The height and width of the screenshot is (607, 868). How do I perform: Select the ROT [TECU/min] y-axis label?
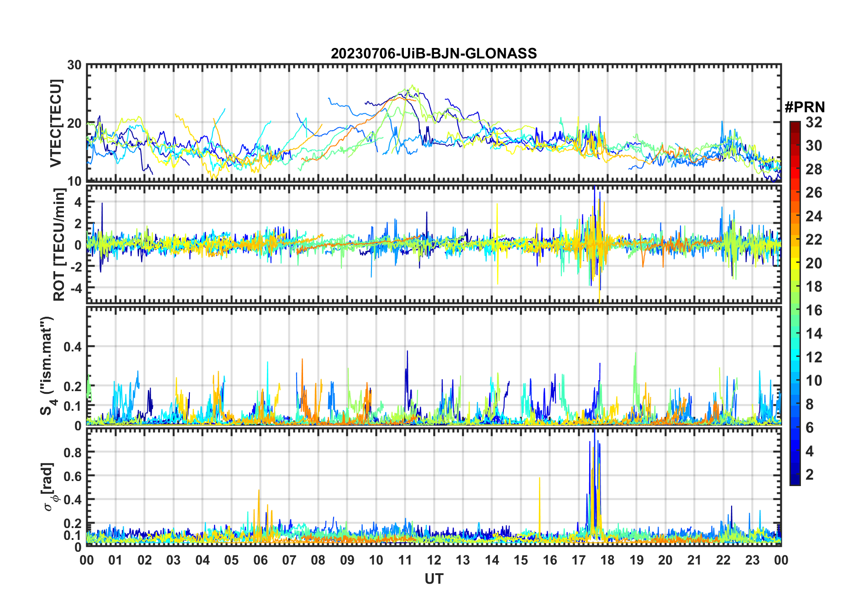click(x=59, y=245)
